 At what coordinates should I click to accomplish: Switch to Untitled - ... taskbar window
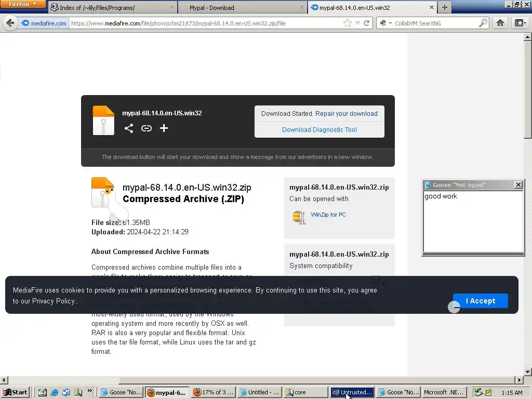pos(259,392)
